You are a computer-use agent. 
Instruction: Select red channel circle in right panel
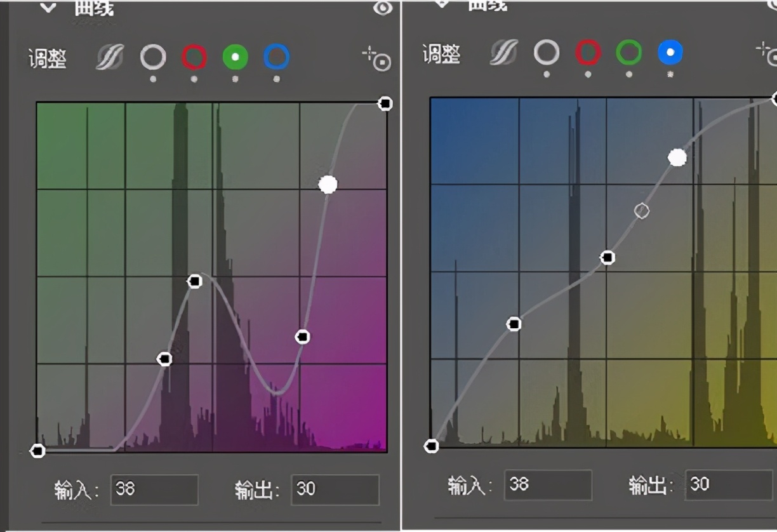tap(588, 53)
